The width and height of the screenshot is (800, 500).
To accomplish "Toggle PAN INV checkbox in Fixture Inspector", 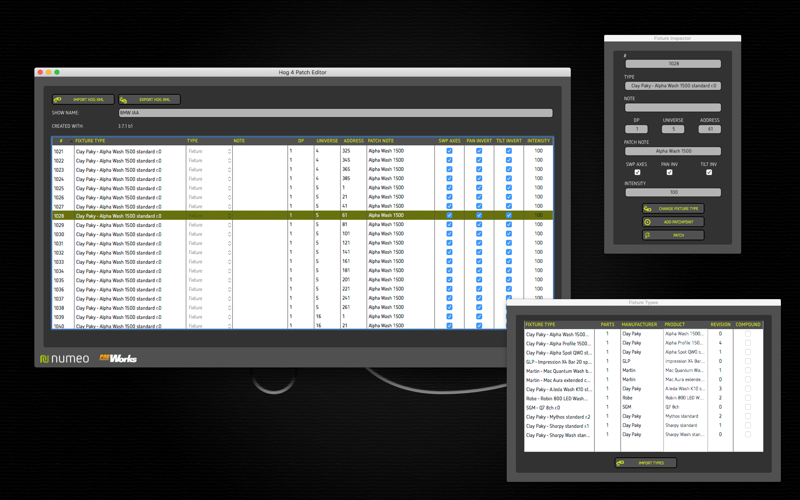I will 669,172.
